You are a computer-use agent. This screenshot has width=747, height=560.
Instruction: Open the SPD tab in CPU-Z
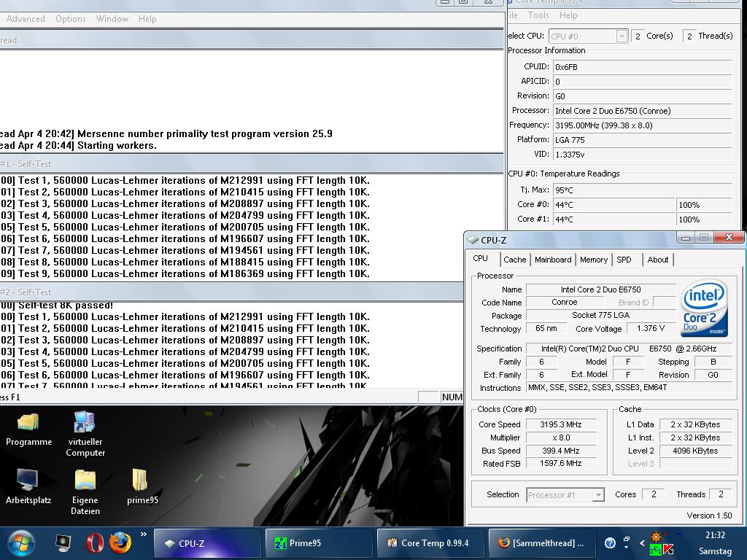coord(624,260)
